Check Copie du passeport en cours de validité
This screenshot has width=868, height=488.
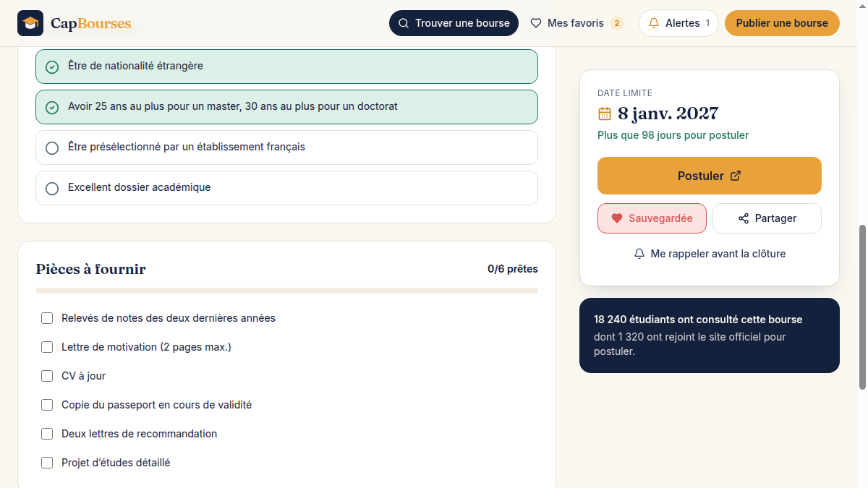[47, 405]
